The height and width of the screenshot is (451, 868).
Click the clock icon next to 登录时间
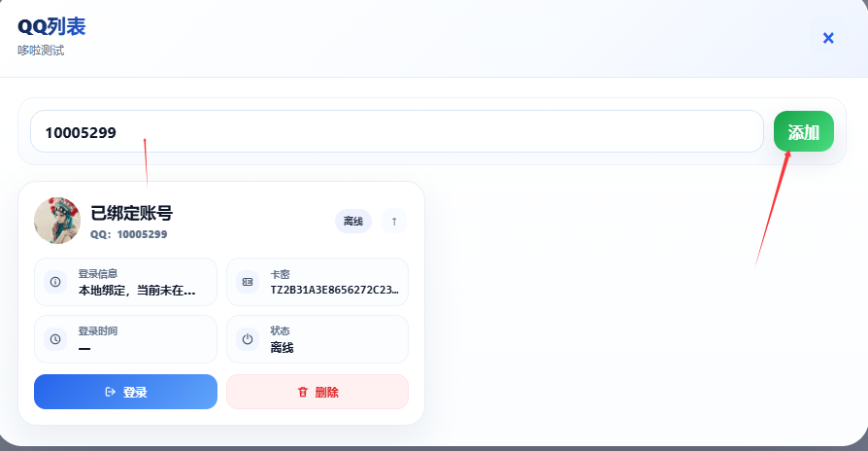55,339
